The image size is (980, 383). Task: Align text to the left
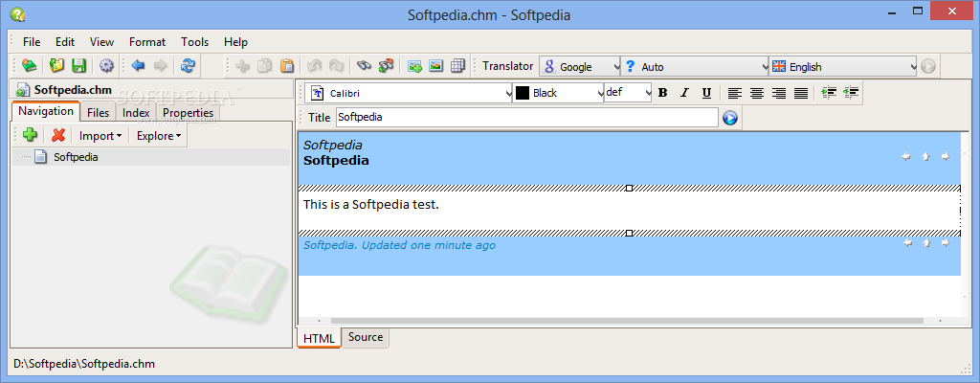[x=735, y=93]
